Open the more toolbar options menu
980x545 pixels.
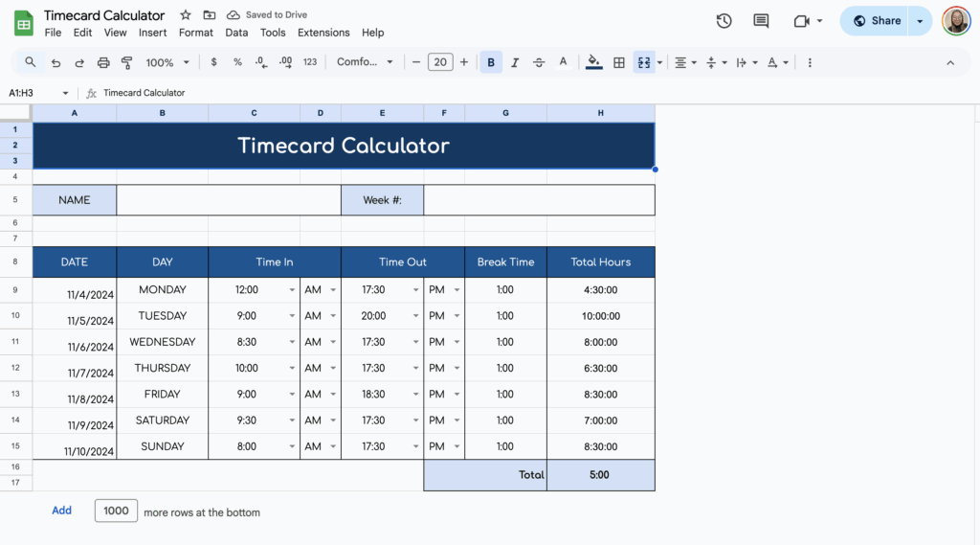pyautogui.click(x=810, y=62)
